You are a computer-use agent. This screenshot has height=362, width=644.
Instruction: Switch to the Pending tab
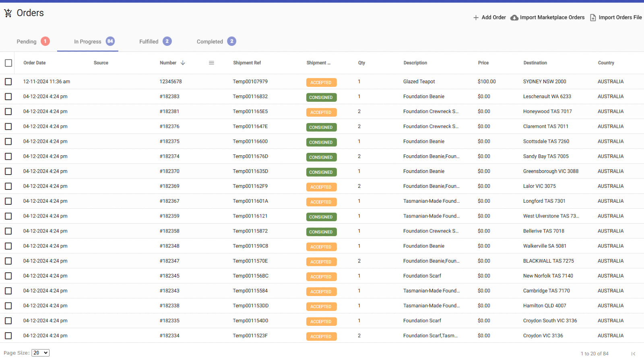[x=27, y=42]
